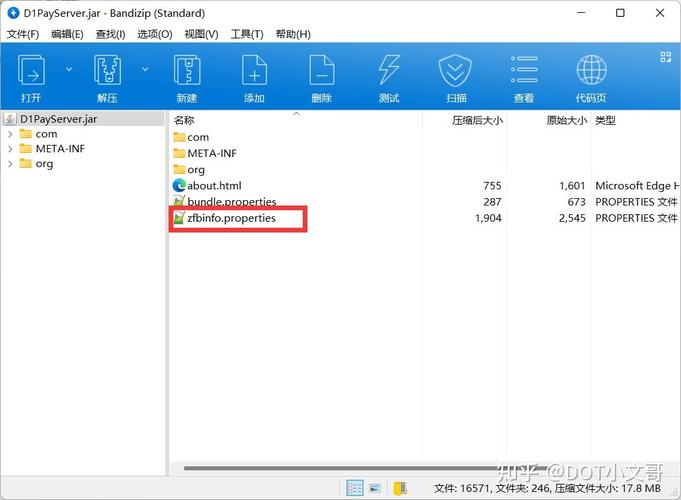Click the Code page (代码页) globe icon
The height and width of the screenshot is (500, 681).
click(x=591, y=70)
